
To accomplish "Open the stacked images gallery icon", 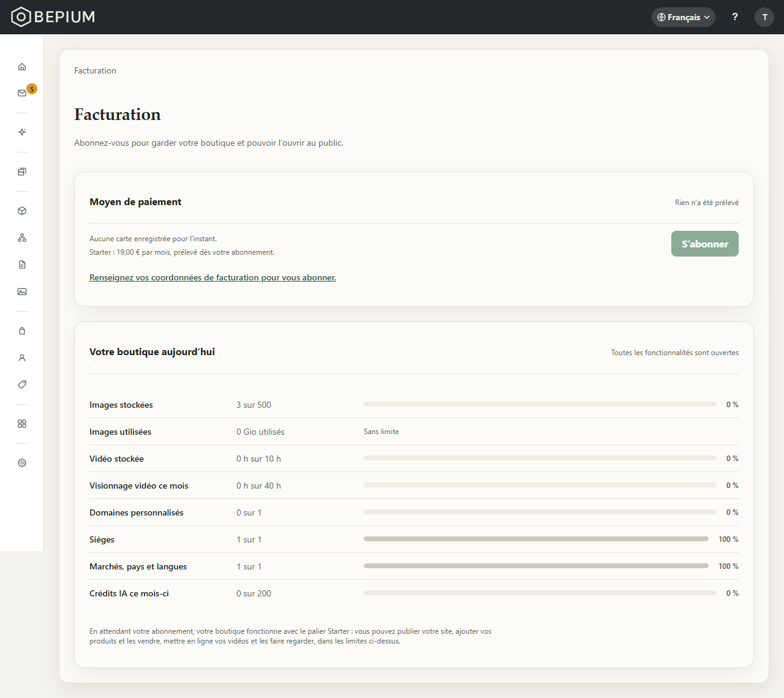I will click(x=22, y=171).
